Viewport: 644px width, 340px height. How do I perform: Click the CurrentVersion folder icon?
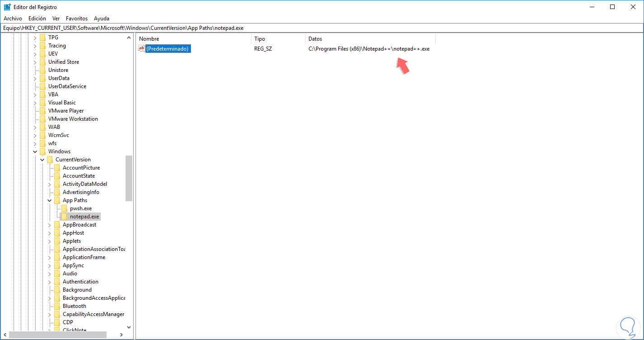point(50,159)
